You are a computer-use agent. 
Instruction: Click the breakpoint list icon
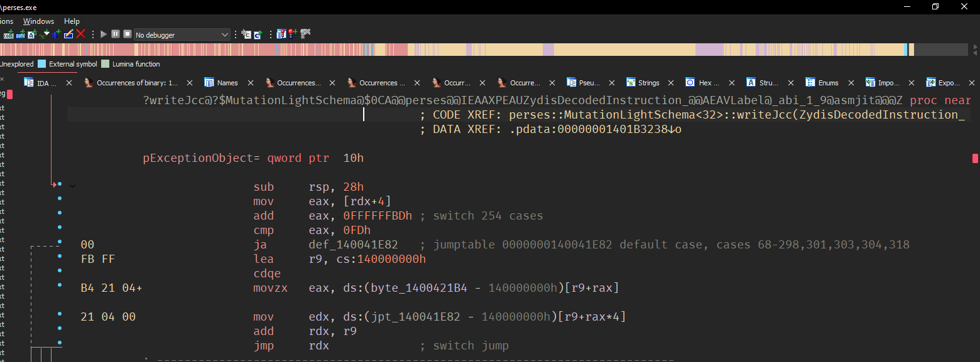(281, 34)
